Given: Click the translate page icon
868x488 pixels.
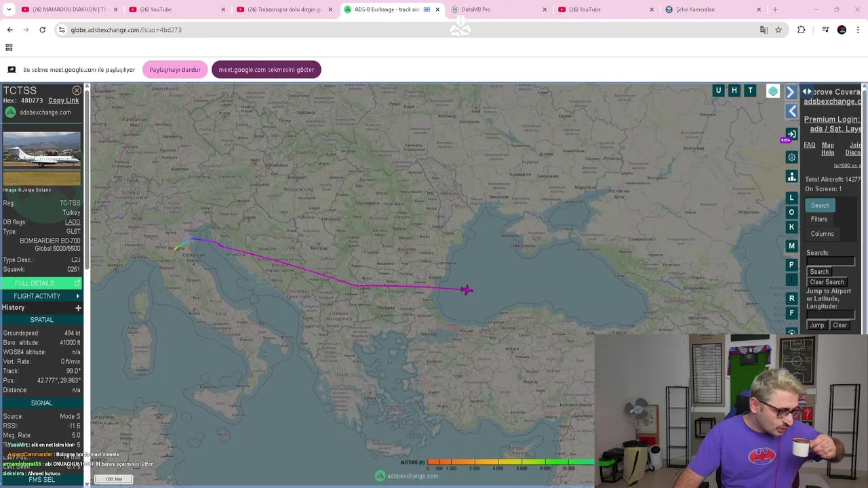Looking at the screenshot, I should point(764,30).
